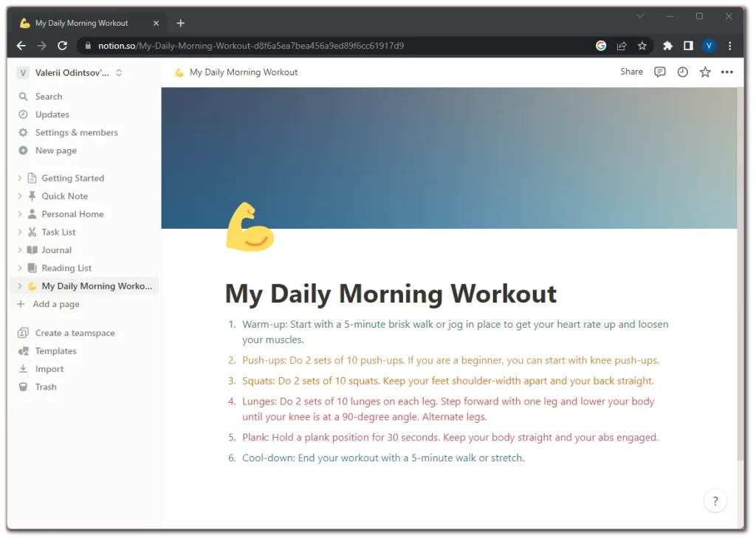Screen dimensions: 756x541
Task: Open Chrome three-dot menu
Action: [x=730, y=46]
